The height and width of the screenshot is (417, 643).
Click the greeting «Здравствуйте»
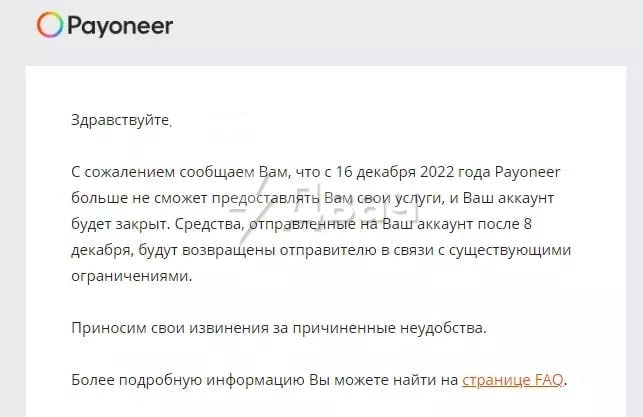(x=121, y=120)
